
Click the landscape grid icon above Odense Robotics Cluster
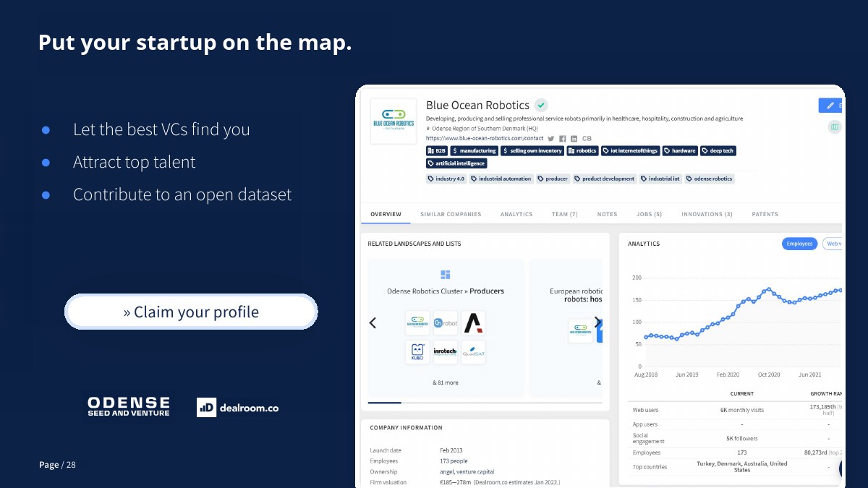(x=446, y=275)
